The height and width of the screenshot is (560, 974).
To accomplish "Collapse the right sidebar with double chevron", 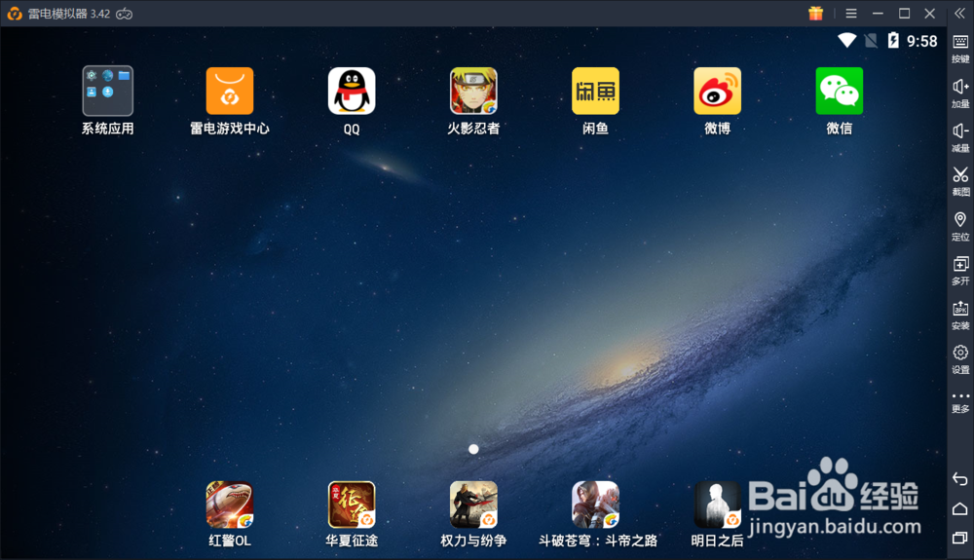I will coord(959,13).
